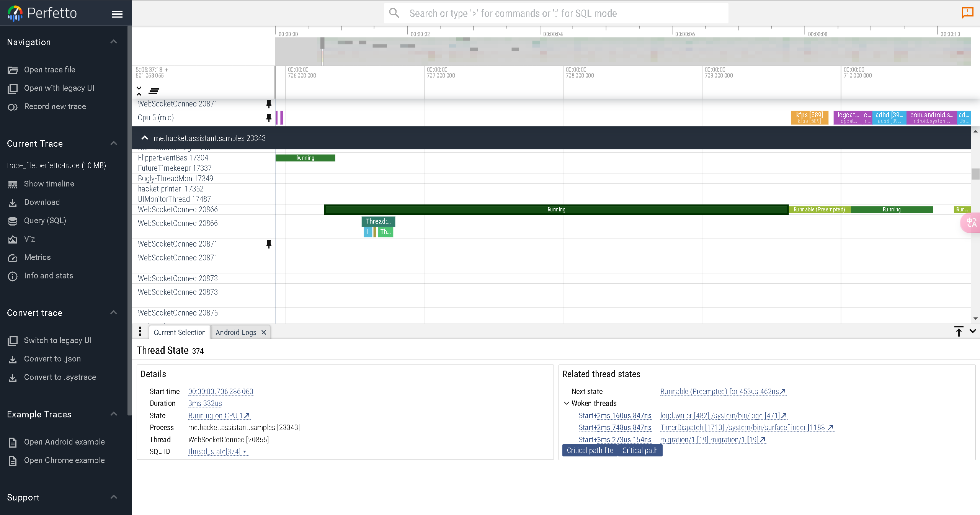This screenshot has width=980, height=515.
Task: Unpin the Cpu 5 (mid) track
Action: pos(269,118)
